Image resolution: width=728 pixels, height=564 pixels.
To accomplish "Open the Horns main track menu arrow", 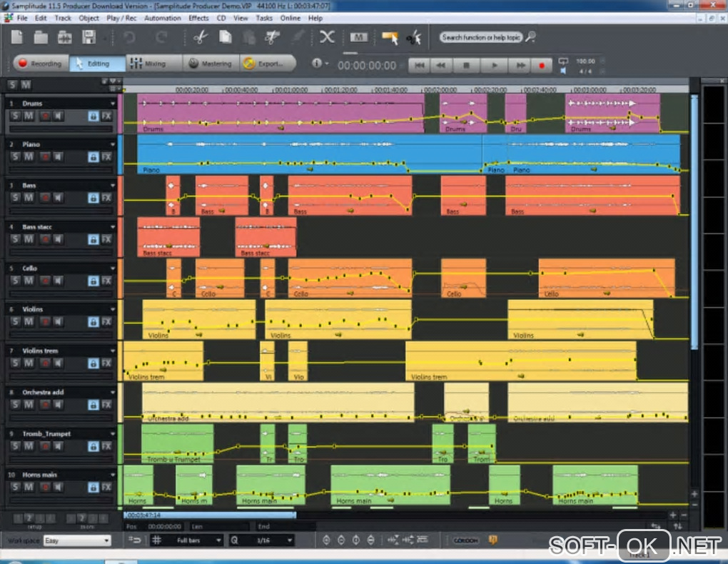I will [x=112, y=475].
